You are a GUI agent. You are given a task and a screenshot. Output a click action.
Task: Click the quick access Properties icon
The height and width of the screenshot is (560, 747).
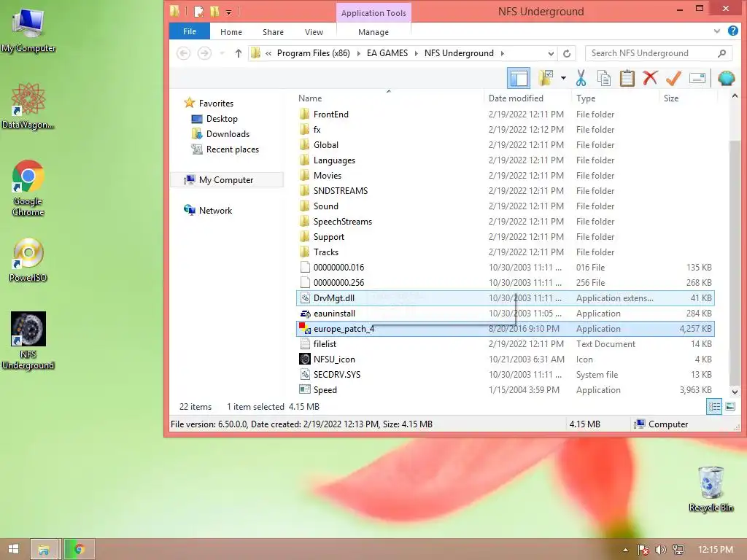pos(198,12)
